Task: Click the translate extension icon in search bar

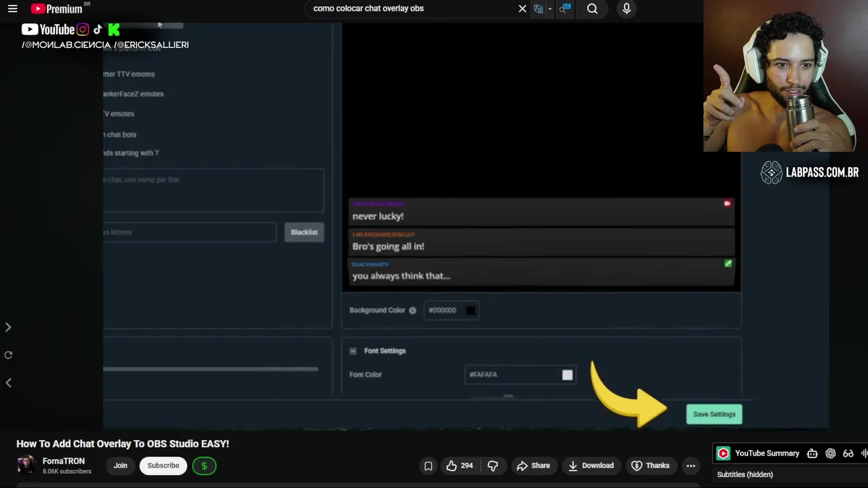Action: [538, 9]
